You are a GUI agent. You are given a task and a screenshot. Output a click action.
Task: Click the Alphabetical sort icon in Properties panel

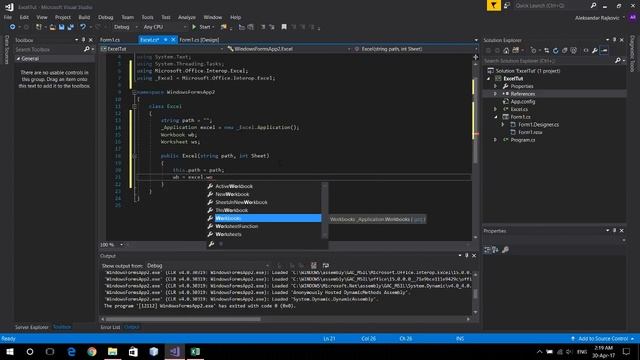(x=495, y=250)
